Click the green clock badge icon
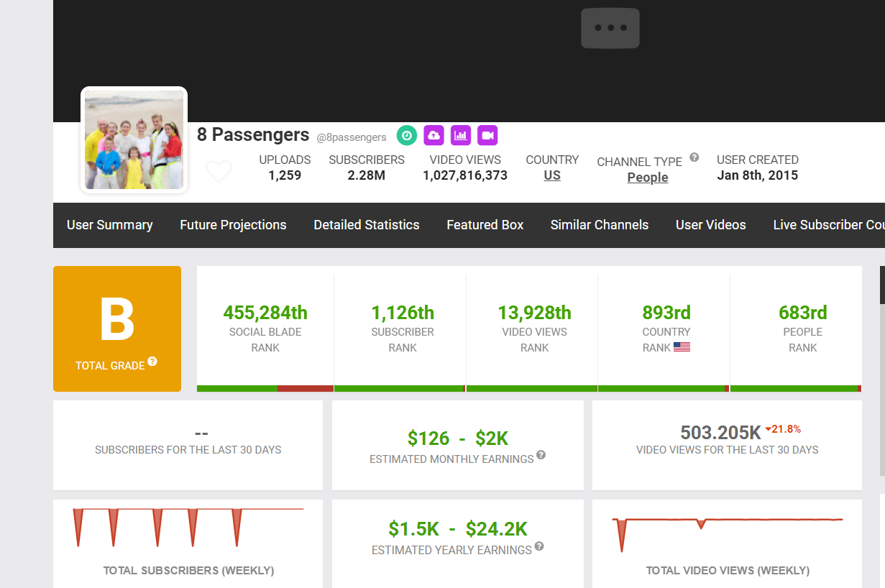This screenshot has height=588, width=885. pos(406,135)
